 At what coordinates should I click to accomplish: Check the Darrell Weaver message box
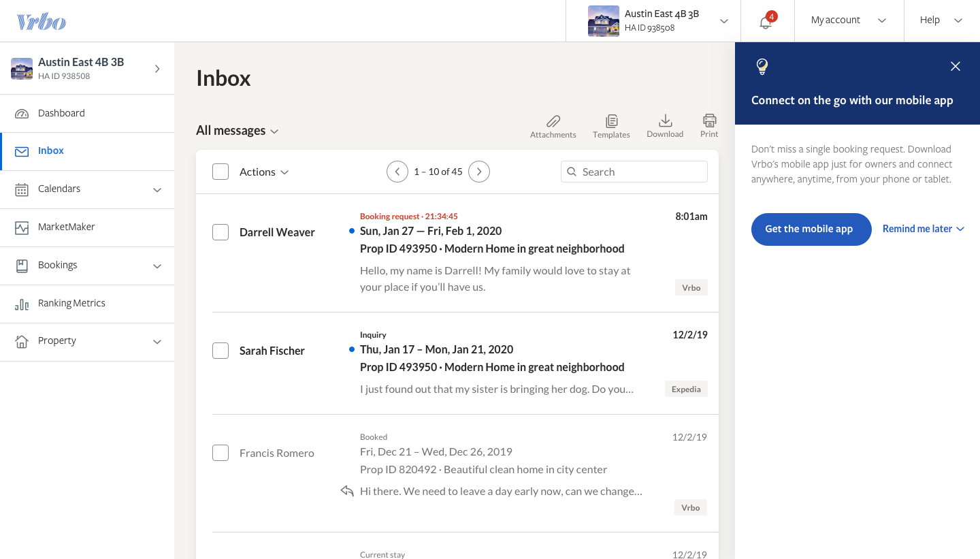pyautogui.click(x=220, y=232)
